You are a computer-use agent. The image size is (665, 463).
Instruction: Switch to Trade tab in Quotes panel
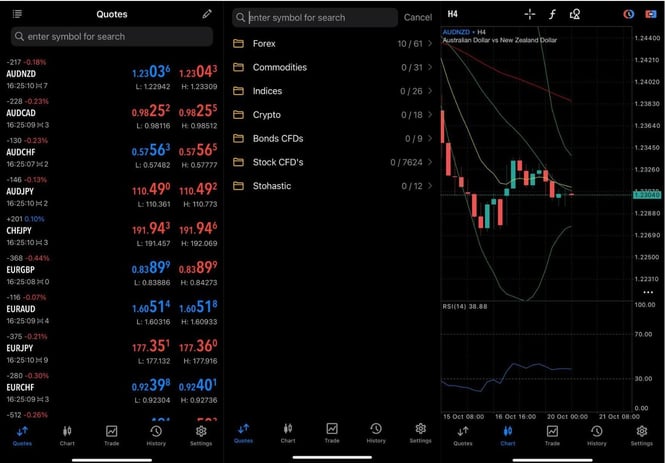[x=112, y=436]
